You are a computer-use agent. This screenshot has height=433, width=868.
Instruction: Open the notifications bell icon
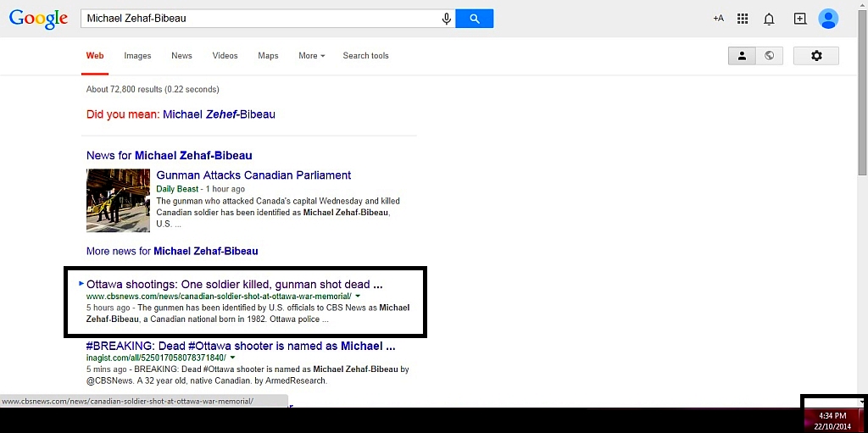click(769, 19)
